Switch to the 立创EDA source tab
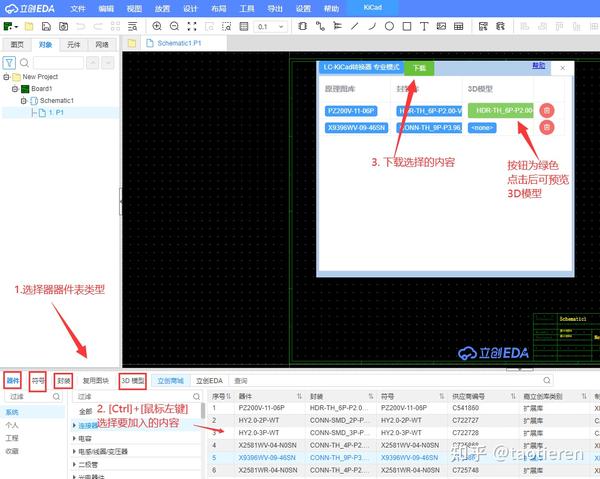600x479 pixels. 209,381
